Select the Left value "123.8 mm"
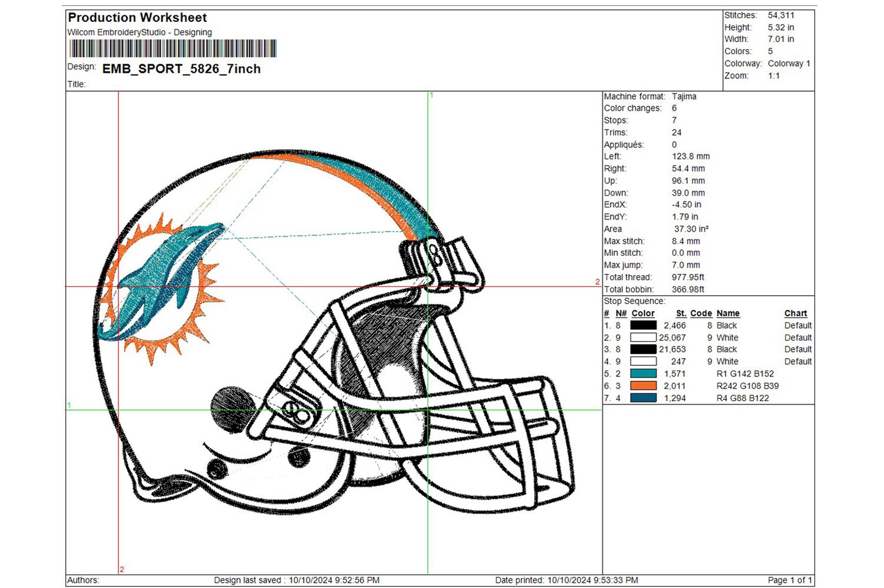884x588 pixels. (691, 157)
